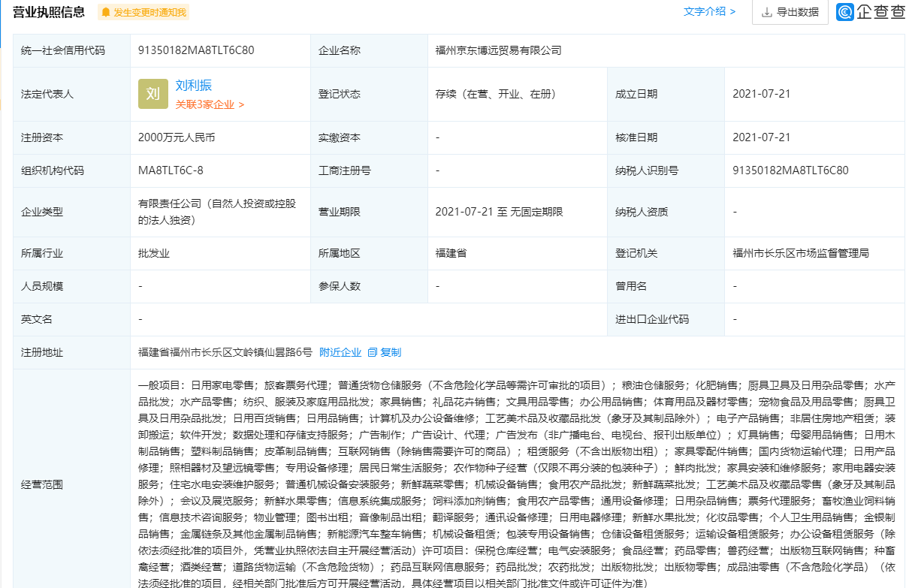Open the 文字介绍 link
Screen dimensions: 909x588
pyautogui.click(x=709, y=11)
